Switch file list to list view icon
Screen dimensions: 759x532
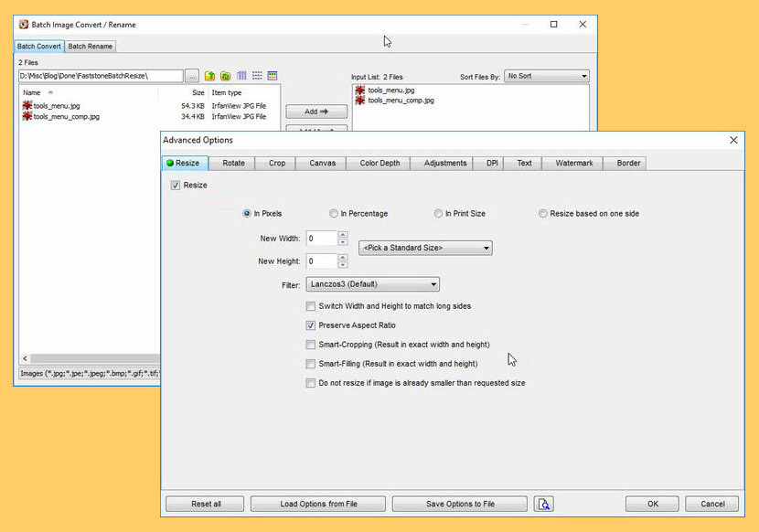click(x=257, y=76)
